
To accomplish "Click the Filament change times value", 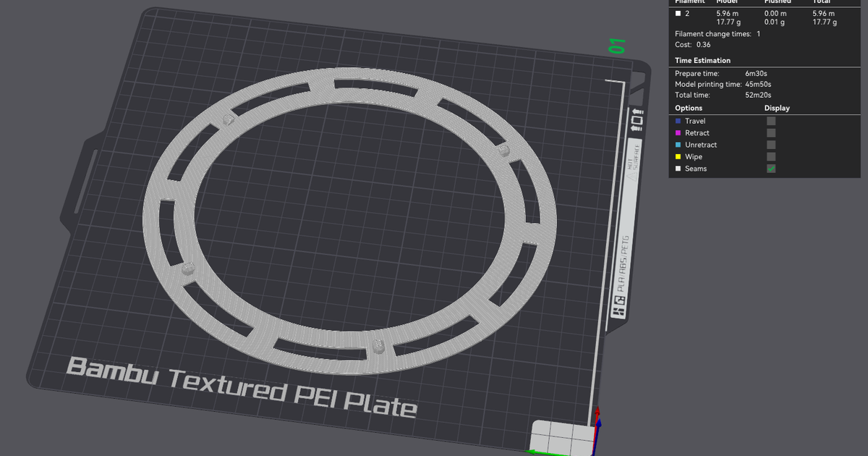I will coord(757,33).
